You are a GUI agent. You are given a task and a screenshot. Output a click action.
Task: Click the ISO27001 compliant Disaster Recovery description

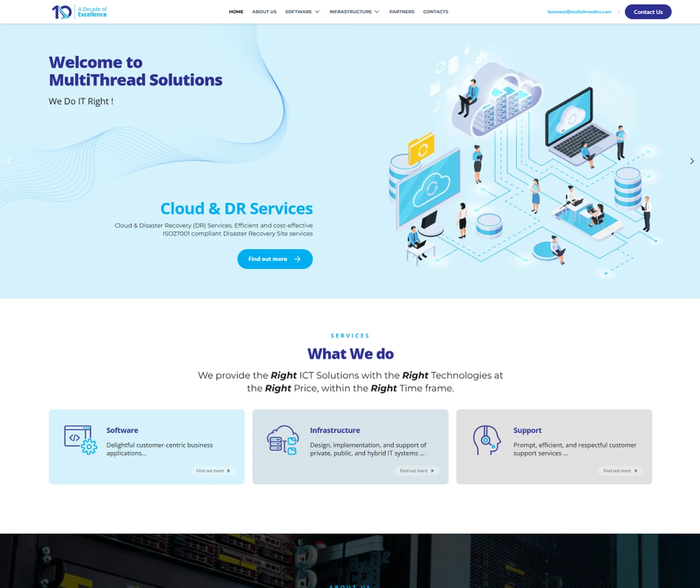pos(213,229)
